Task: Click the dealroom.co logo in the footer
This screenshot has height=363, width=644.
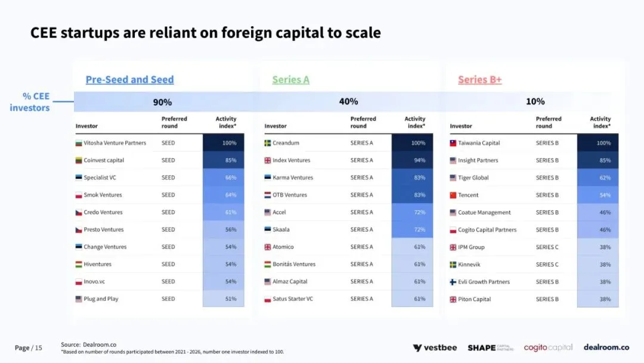Action: tap(606, 347)
